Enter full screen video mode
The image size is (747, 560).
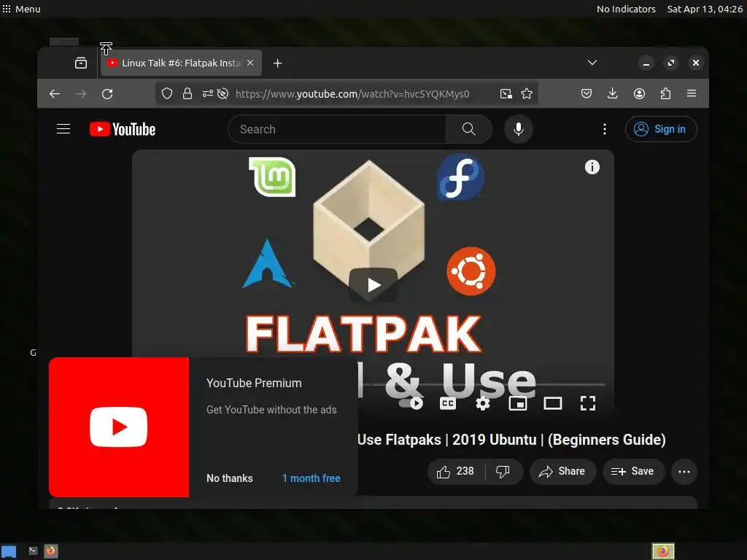[x=588, y=403]
